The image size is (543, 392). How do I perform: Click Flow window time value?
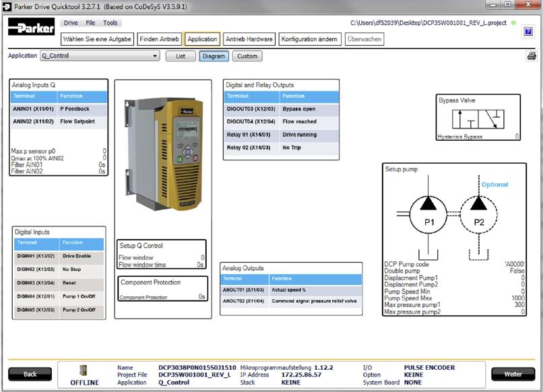coord(200,265)
